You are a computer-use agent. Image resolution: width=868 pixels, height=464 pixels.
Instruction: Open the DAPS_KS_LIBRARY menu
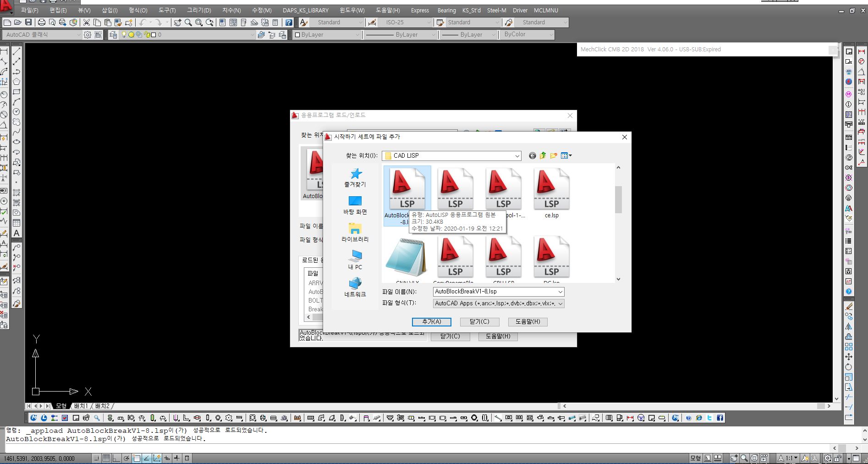coord(305,10)
